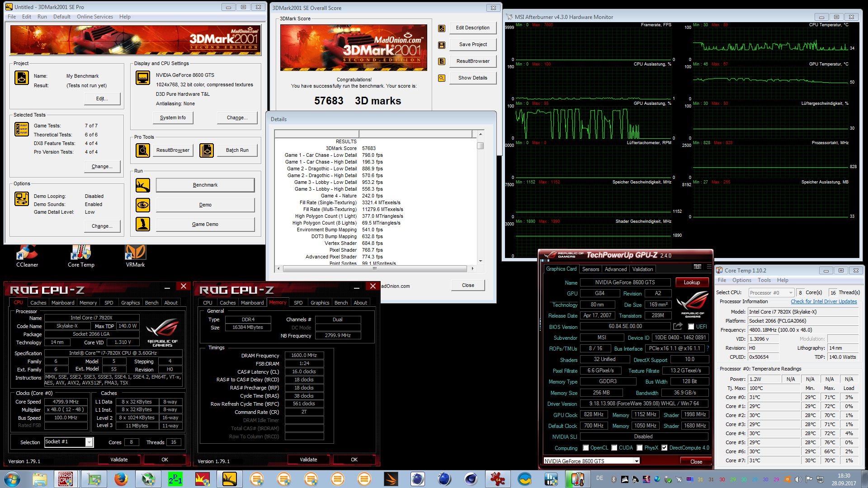Click the Edit Description icon in Overall Score window
Image resolution: width=868 pixels, height=488 pixels.
pyautogui.click(x=442, y=28)
